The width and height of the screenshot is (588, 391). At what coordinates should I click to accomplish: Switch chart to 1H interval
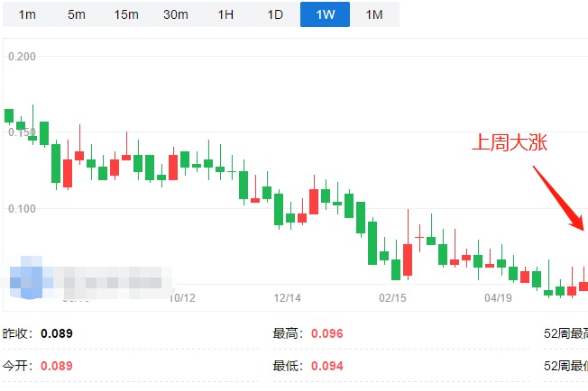225,14
